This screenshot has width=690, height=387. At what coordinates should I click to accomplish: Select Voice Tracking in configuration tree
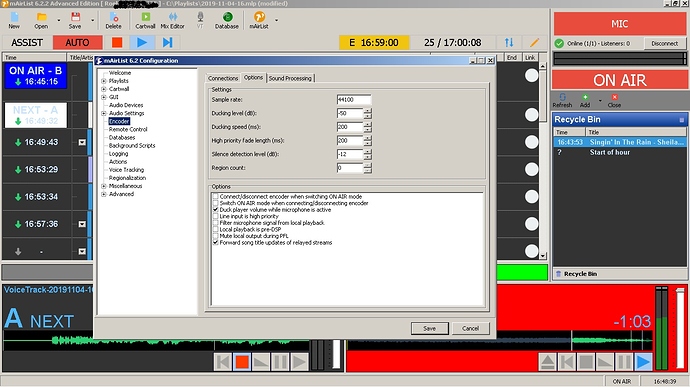tap(126, 170)
